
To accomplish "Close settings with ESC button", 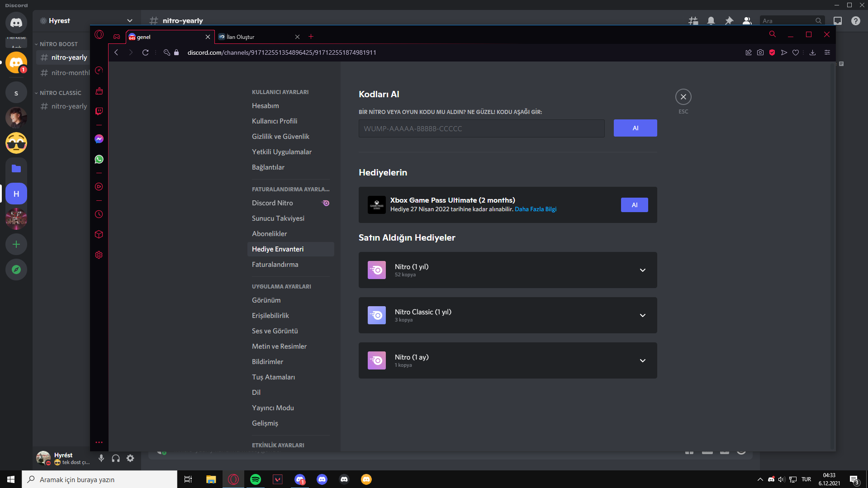I will tap(683, 97).
